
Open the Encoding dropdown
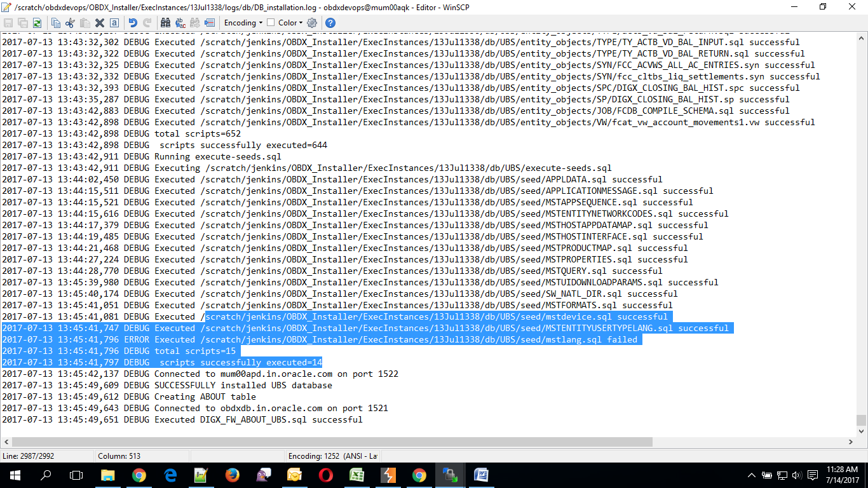[243, 23]
